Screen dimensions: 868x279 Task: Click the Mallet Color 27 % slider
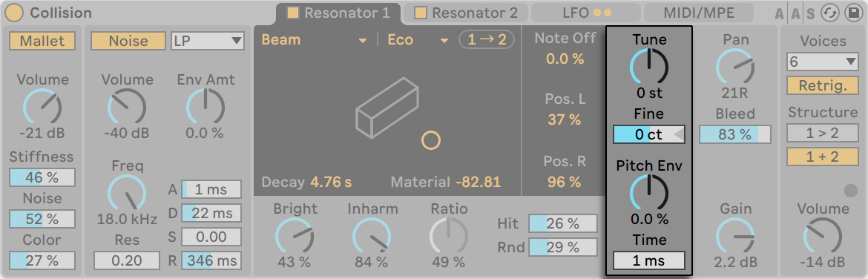coord(42,260)
